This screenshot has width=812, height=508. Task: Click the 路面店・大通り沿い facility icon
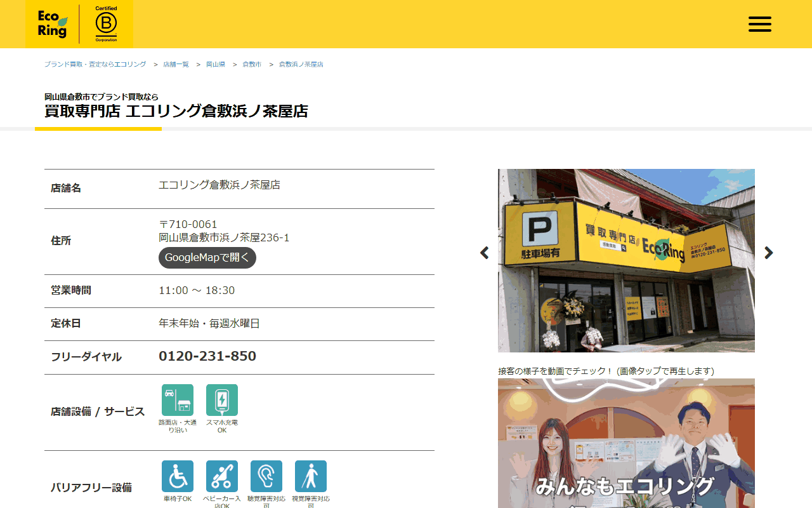click(x=178, y=400)
